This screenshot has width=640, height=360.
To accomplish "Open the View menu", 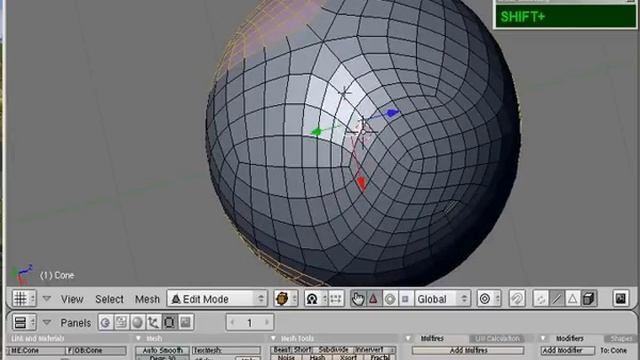I will click(72, 299).
